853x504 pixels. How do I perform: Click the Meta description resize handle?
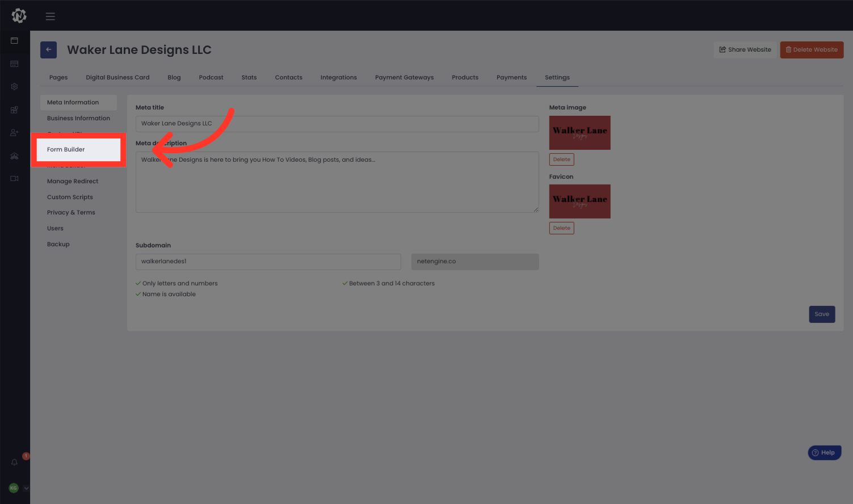[x=535, y=209]
